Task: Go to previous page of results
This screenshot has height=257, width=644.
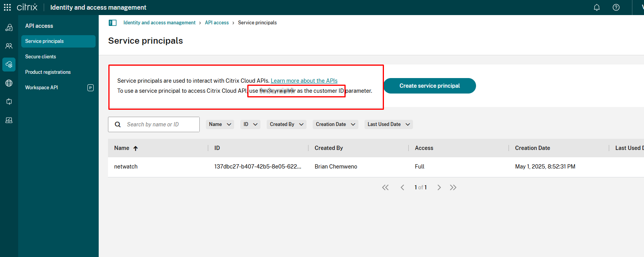Action: pyautogui.click(x=402, y=187)
